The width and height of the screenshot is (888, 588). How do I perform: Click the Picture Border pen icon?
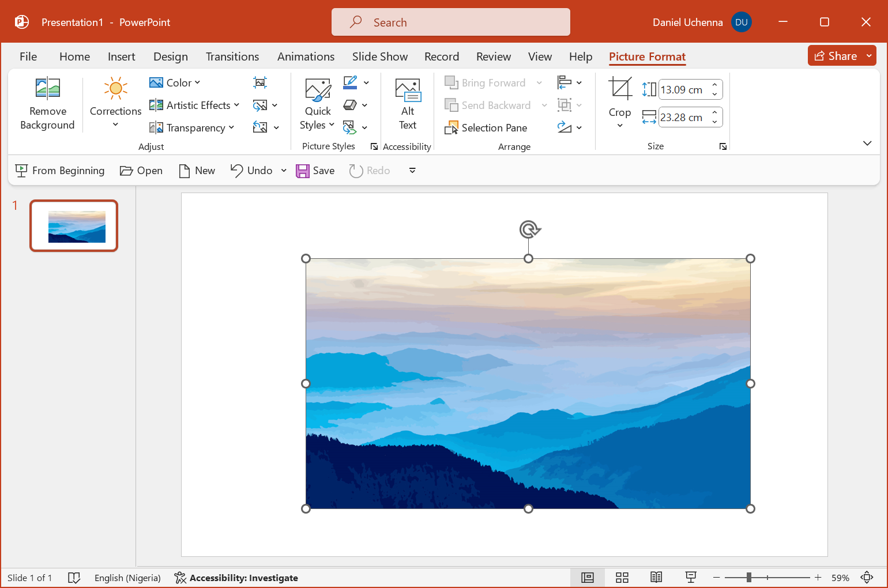(350, 82)
